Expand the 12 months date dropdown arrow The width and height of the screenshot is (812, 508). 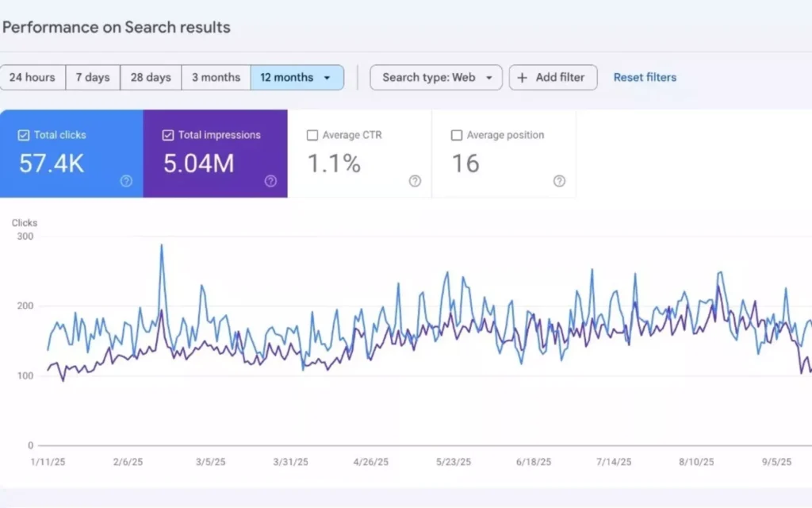[x=327, y=78]
